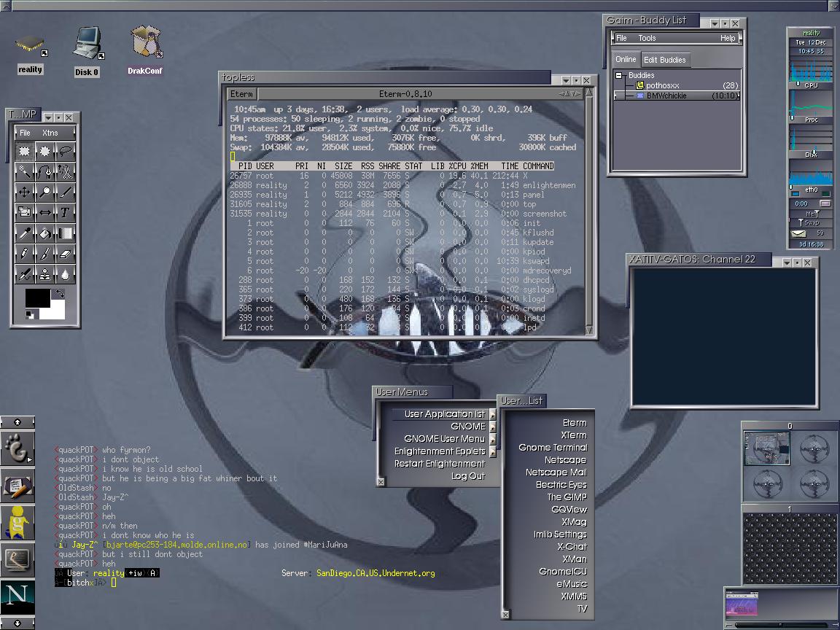Image resolution: width=840 pixels, height=630 pixels.
Task: Select buddy BMWchickie in the Gaim list
Action: pyautogui.click(x=677, y=96)
